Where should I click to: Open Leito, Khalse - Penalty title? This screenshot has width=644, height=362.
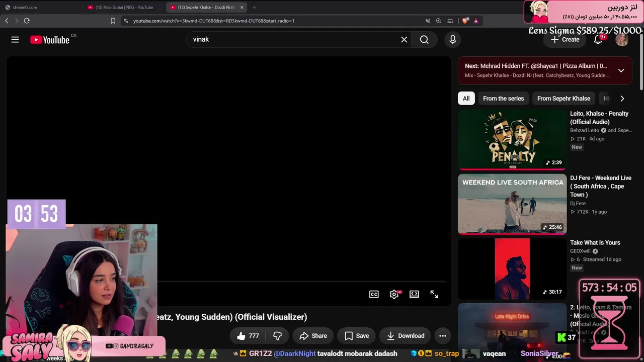pyautogui.click(x=599, y=118)
